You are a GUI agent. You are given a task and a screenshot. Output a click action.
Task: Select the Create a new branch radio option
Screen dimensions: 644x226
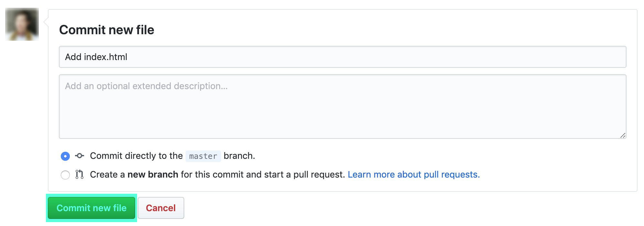click(x=65, y=175)
